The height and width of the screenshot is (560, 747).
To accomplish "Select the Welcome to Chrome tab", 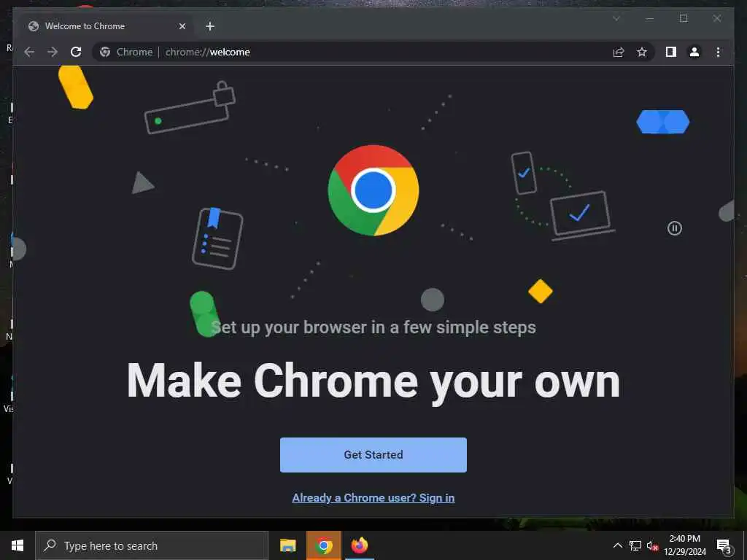I will click(x=105, y=26).
